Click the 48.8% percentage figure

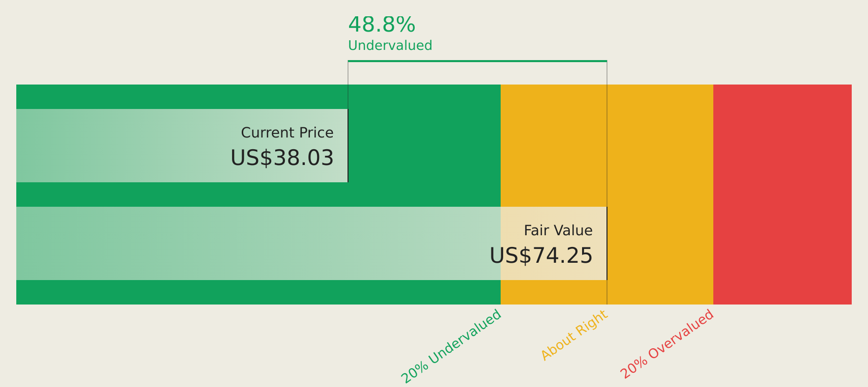pyautogui.click(x=382, y=24)
